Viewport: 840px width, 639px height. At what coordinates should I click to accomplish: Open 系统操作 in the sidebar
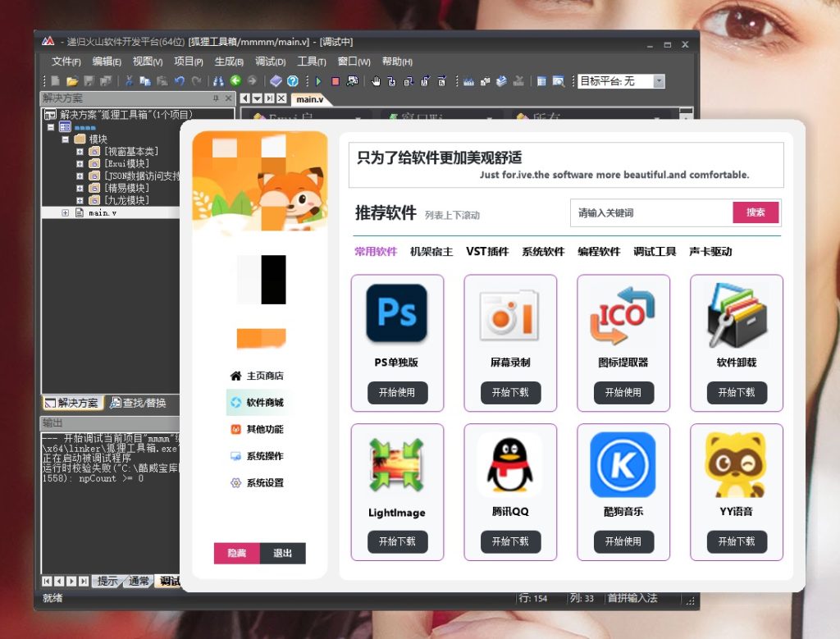pos(257,456)
